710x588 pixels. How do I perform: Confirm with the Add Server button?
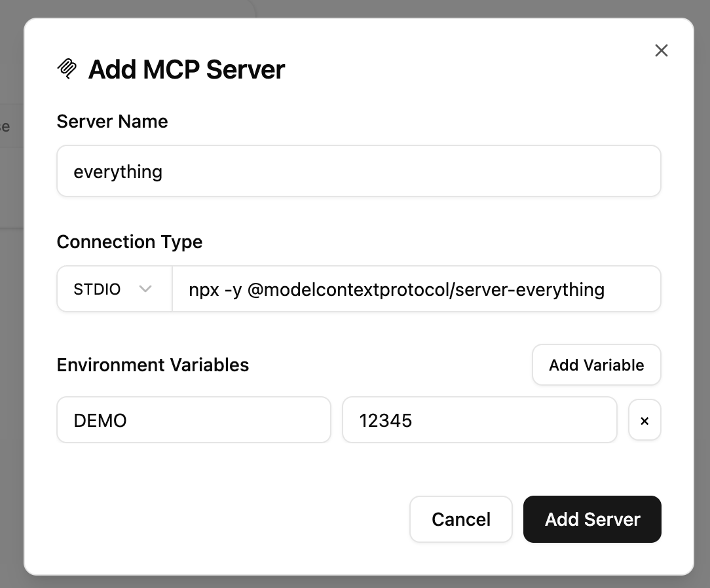tap(592, 519)
